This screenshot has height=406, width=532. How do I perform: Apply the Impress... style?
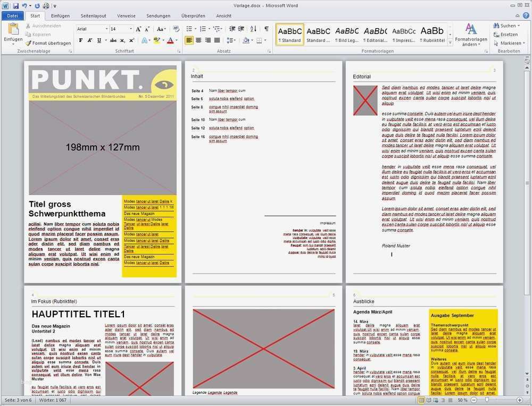[x=404, y=35]
